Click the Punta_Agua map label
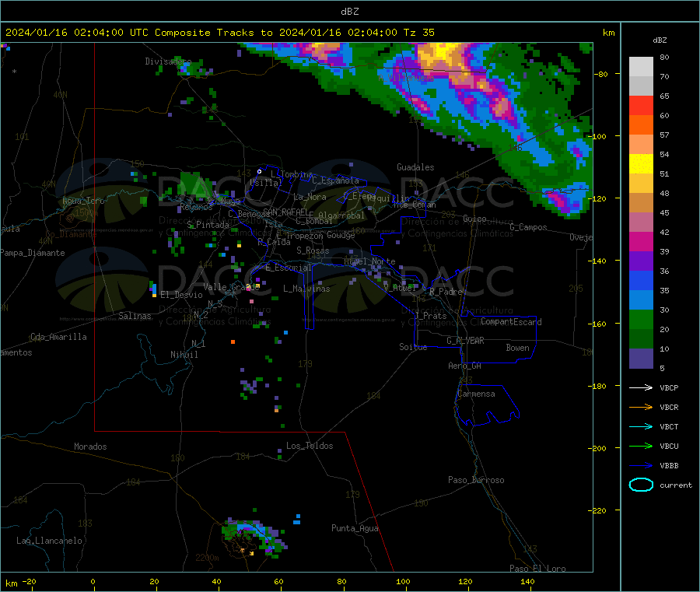Image resolution: width=700 pixels, height=592 pixels. pos(355,529)
